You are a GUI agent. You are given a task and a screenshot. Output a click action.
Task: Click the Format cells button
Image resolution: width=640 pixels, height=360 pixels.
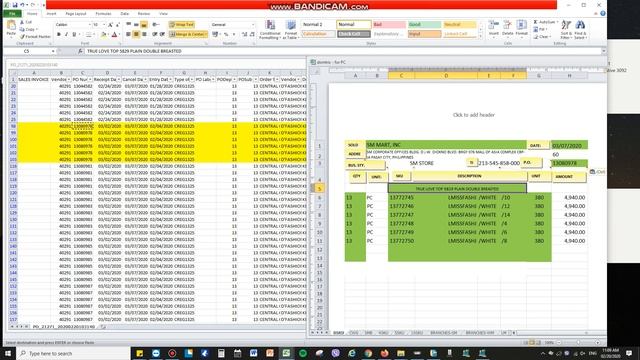click(x=522, y=29)
